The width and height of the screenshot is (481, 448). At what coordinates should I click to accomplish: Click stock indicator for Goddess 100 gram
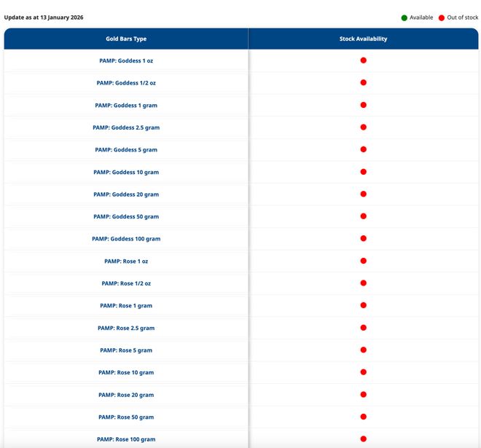[x=363, y=239]
